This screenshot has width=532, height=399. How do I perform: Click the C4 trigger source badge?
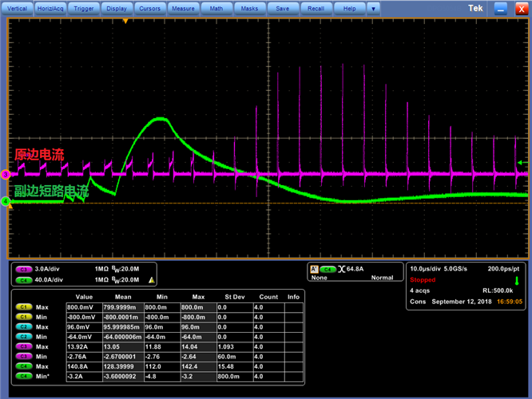click(328, 270)
